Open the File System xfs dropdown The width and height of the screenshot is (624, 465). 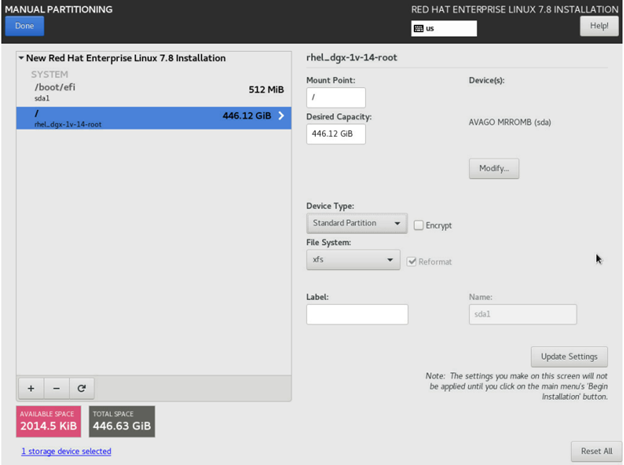353,260
